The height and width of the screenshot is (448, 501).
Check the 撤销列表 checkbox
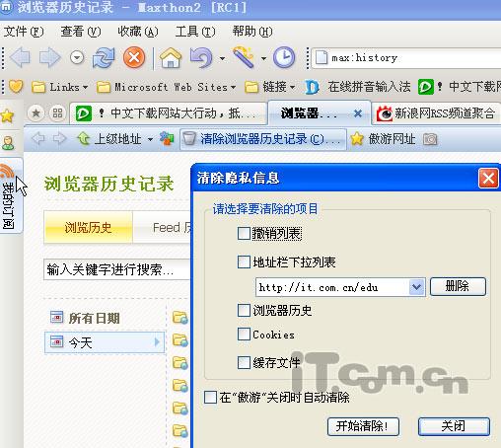click(244, 234)
